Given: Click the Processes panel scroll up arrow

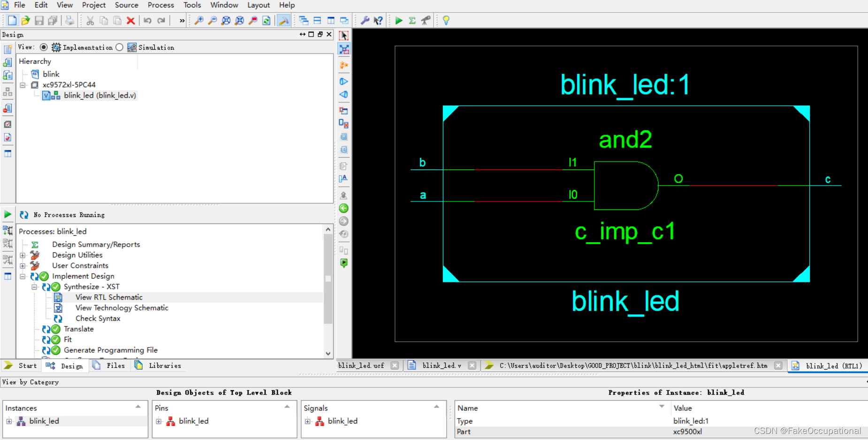Looking at the screenshot, I should click(328, 229).
